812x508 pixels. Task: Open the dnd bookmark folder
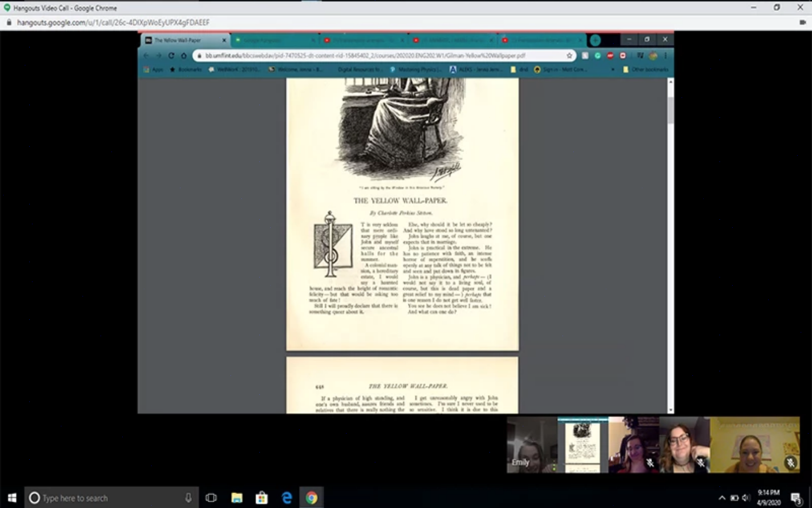tap(519, 69)
